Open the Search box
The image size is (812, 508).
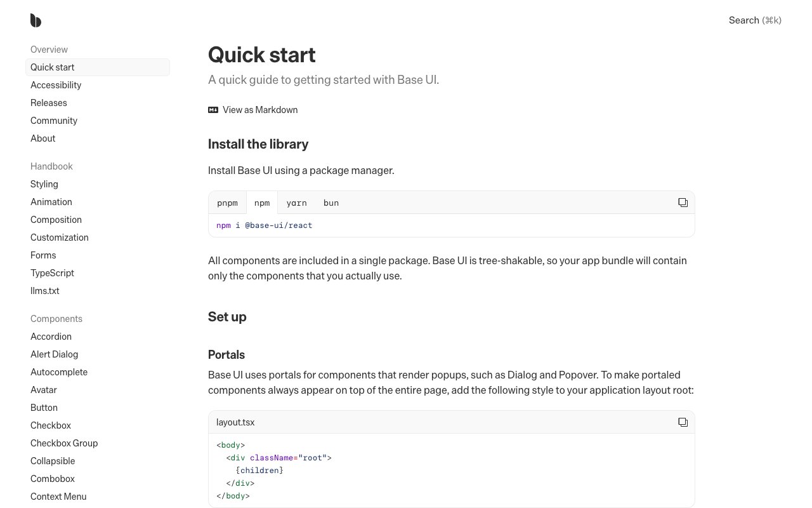[x=755, y=20]
